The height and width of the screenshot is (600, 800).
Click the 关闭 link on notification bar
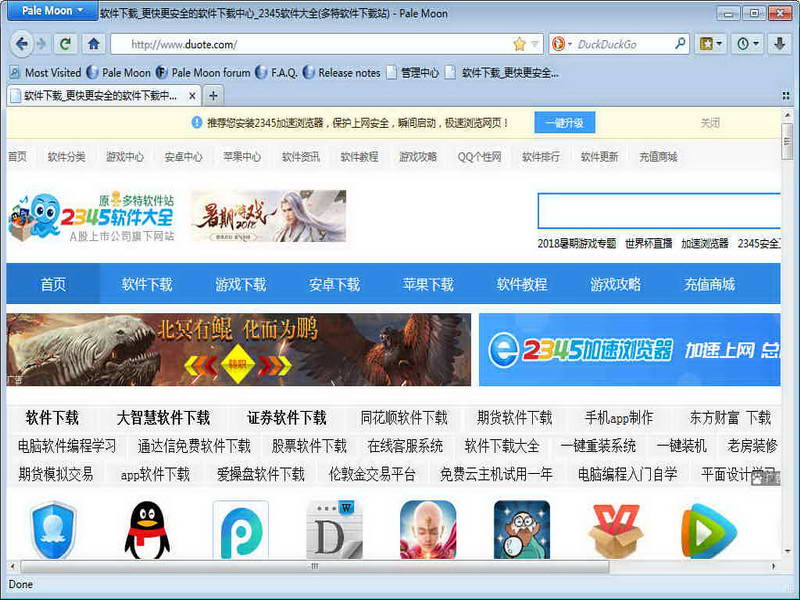tap(710, 123)
